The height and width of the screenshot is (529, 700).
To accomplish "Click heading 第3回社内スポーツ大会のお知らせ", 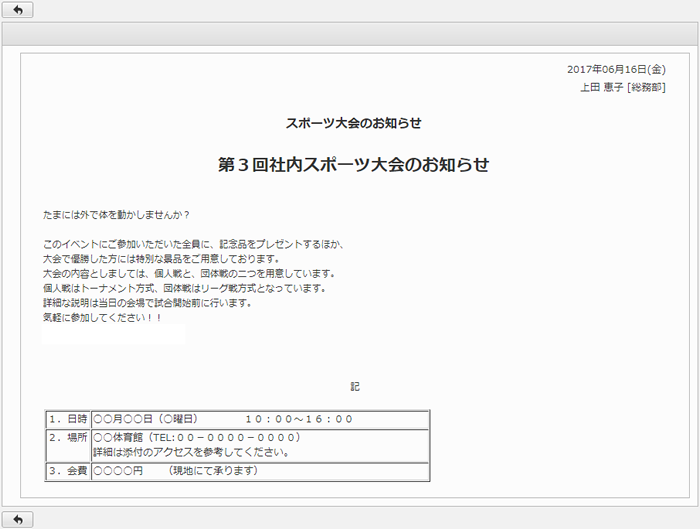I will click(353, 165).
